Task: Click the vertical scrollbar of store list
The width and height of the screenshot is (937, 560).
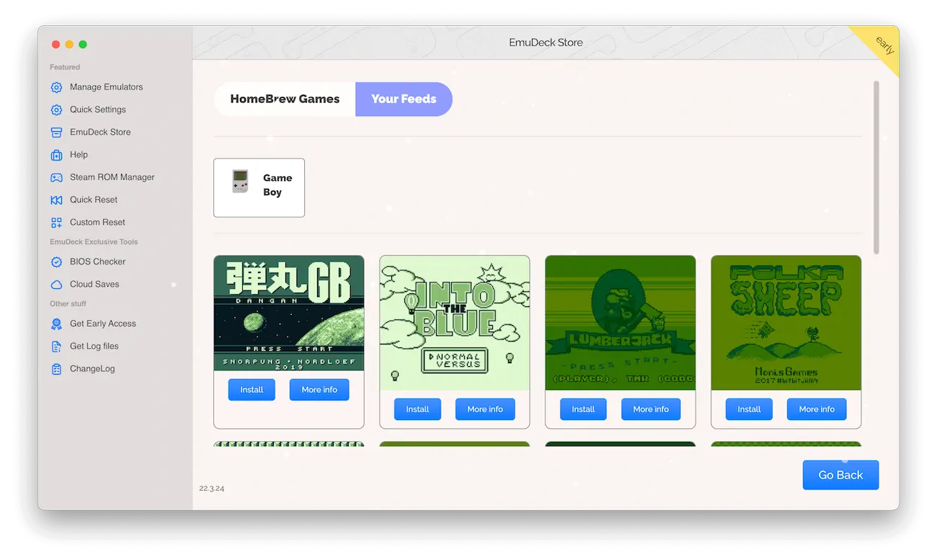Action: [x=876, y=167]
